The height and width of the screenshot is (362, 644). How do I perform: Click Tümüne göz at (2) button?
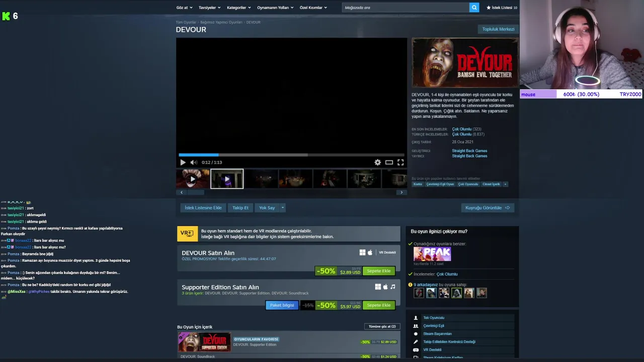click(382, 326)
